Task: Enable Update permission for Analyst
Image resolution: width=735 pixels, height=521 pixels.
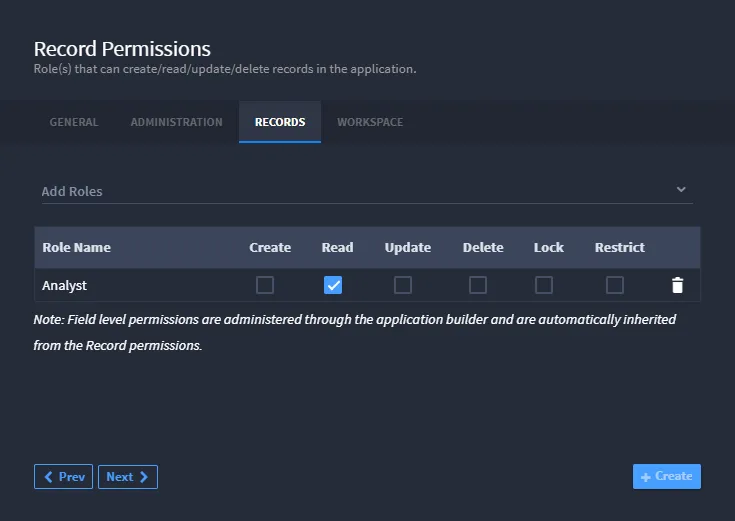Action: pos(403,285)
